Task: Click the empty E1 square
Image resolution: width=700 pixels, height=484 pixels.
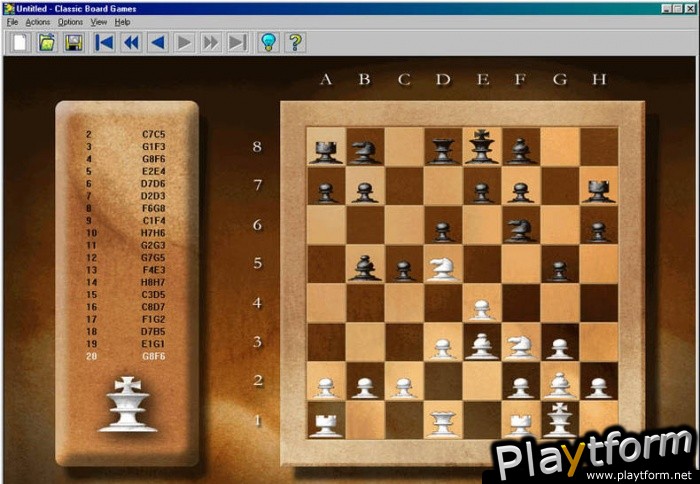Action: 482,420
